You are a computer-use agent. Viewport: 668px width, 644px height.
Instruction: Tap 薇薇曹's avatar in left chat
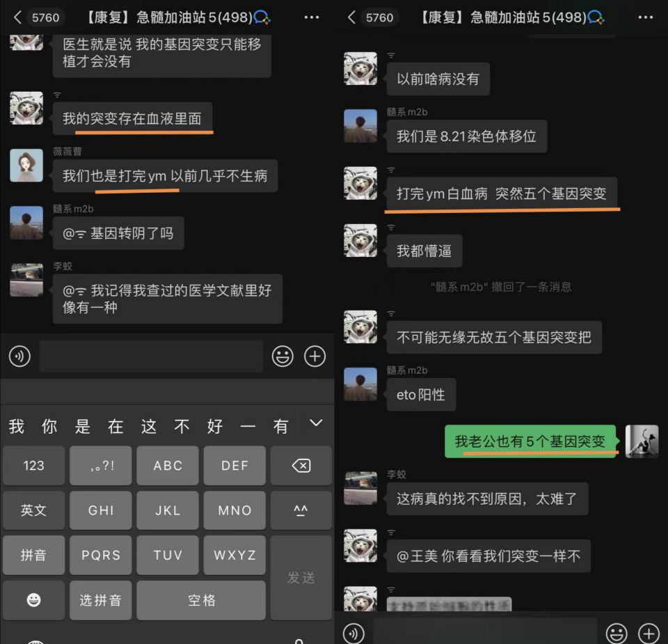tap(26, 166)
